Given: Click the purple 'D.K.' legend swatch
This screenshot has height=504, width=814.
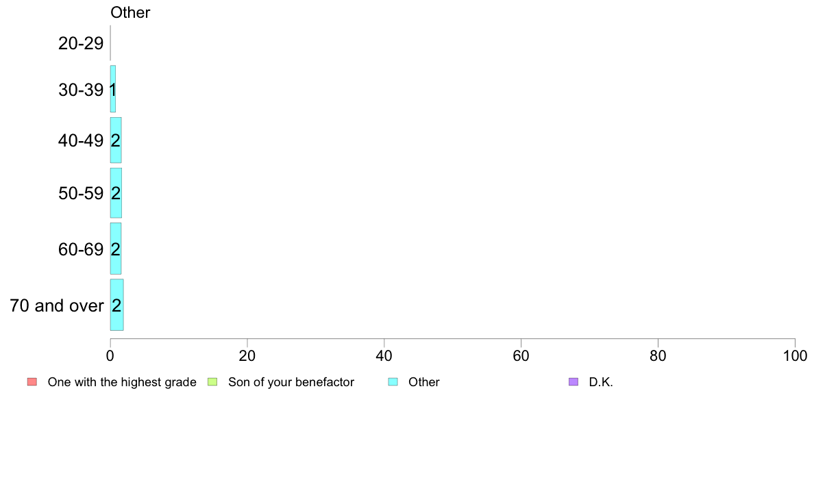Looking at the screenshot, I should click(573, 382).
